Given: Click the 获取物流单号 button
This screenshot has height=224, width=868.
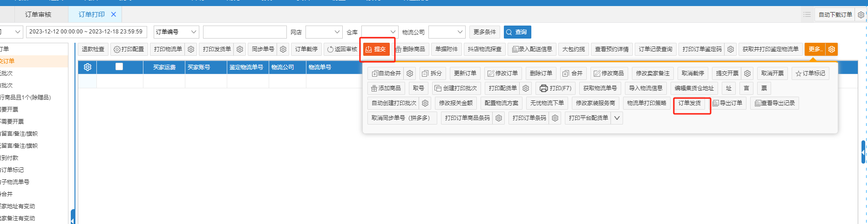Looking at the screenshot, I should coord(600,88).
